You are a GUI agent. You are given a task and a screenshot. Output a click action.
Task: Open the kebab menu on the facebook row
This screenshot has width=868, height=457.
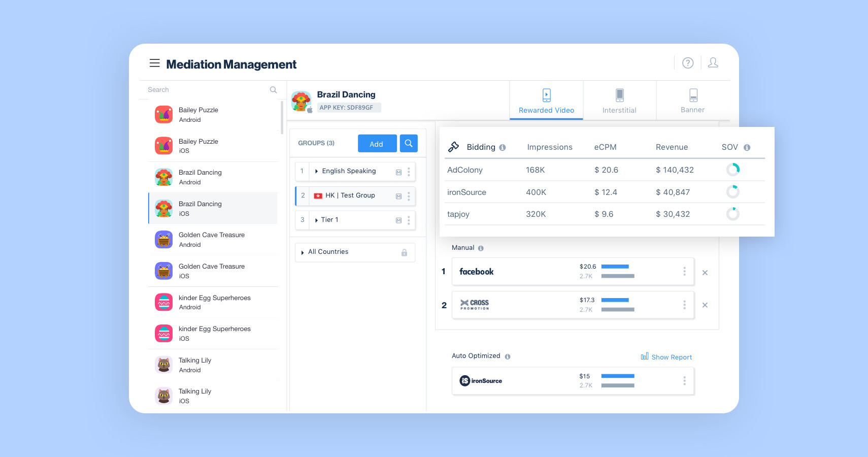pyautogui.click(x=685, y=272)
